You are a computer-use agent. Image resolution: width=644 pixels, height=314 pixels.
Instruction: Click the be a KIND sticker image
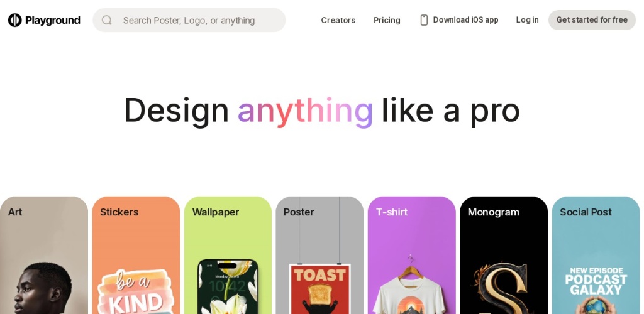coord(136,291)
